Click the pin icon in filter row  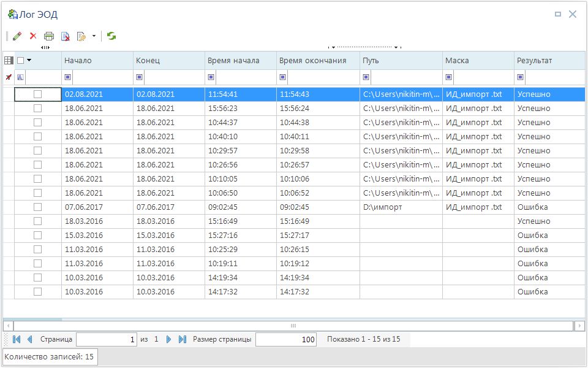click(9, 77)
